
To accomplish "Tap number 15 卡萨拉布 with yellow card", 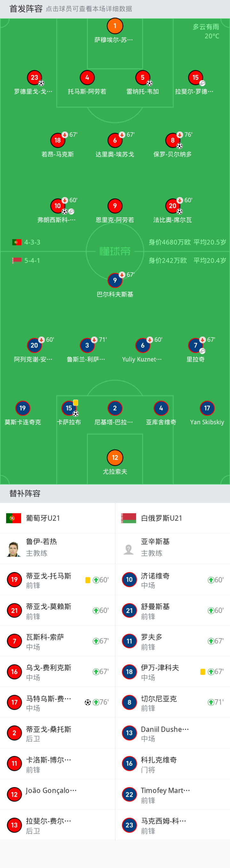I will [69, 408].
